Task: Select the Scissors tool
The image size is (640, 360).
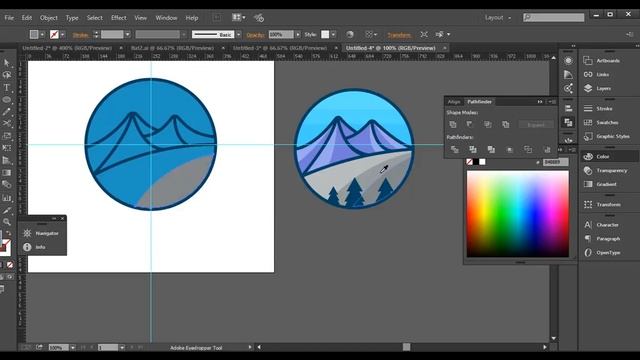Action: tap(7, 123)
